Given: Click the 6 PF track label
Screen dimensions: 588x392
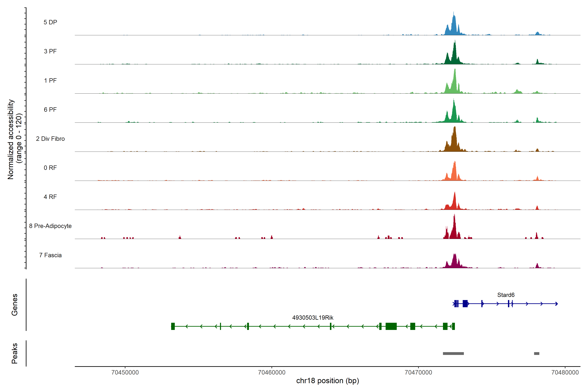Looking at the screenshot, I should coord(50,109).
